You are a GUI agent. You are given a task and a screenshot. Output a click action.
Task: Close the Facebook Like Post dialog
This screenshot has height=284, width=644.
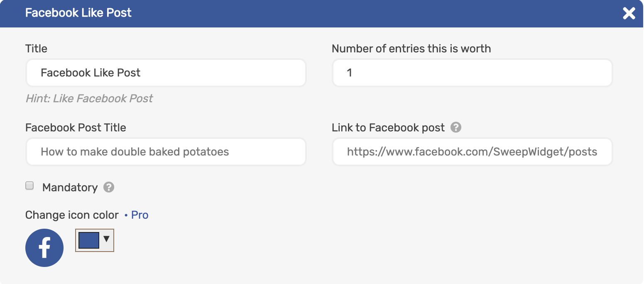629,14
